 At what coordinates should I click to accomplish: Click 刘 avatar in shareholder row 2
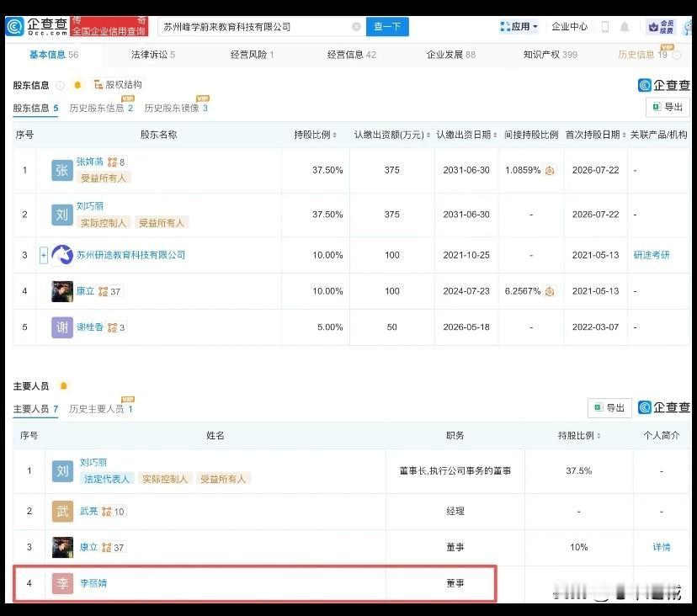pyautogui.click(x=61, y=215)
